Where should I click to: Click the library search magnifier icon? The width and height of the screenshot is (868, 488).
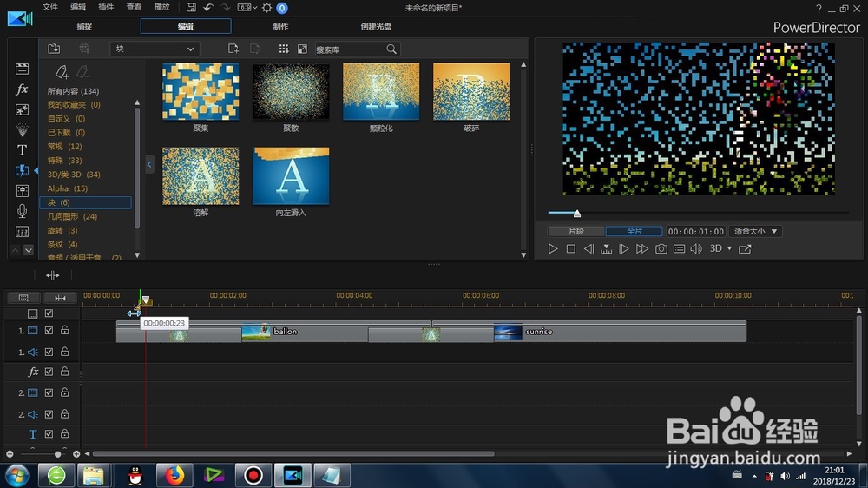391,49
